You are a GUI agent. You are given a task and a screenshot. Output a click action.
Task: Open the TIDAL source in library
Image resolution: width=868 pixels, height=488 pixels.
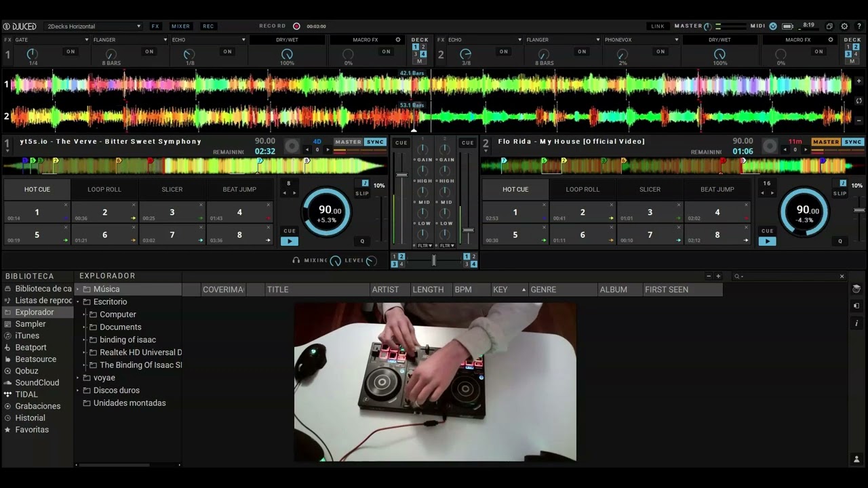[26, 394]
